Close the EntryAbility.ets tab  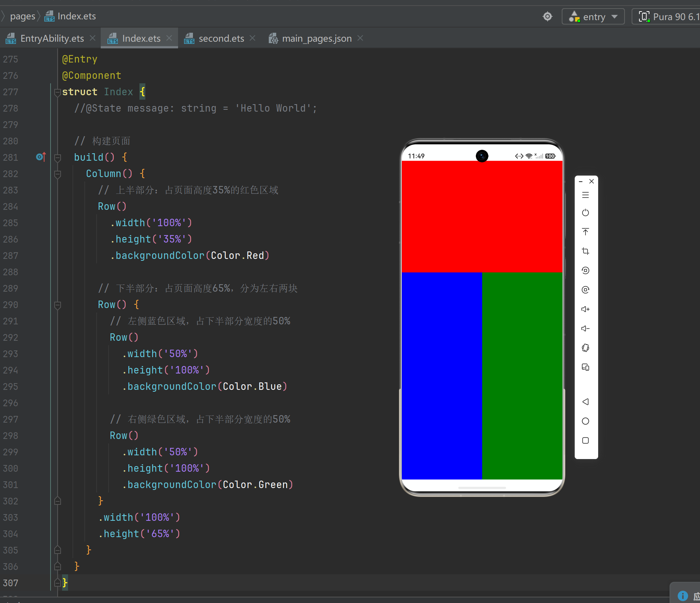coord(93,38)
